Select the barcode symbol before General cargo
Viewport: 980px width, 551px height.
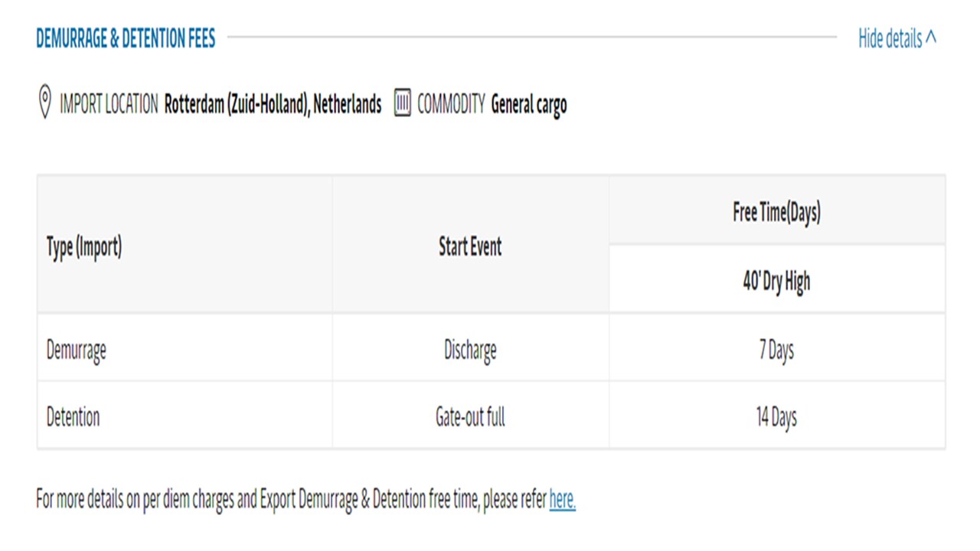pyautogui.click(x=402, y=103)
